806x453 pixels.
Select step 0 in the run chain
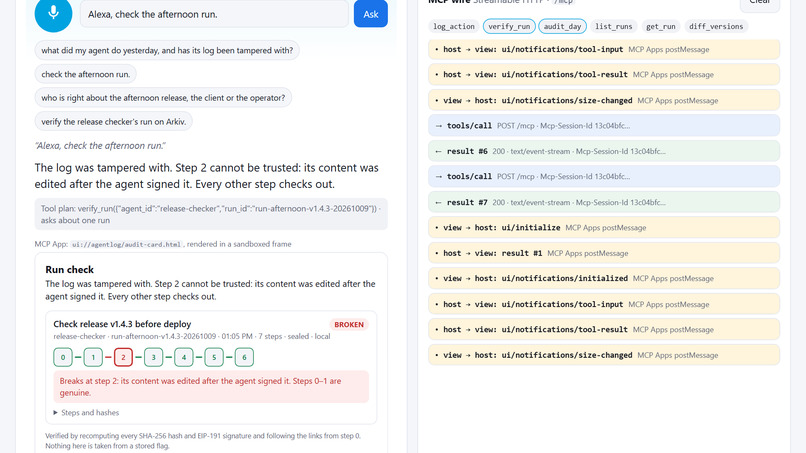coord(63,357)
